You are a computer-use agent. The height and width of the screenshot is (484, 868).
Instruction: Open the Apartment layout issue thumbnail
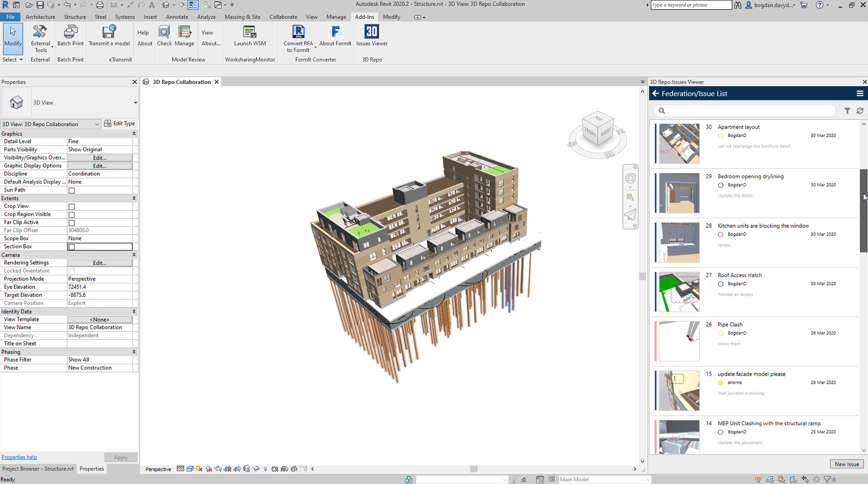coord(679,144)
